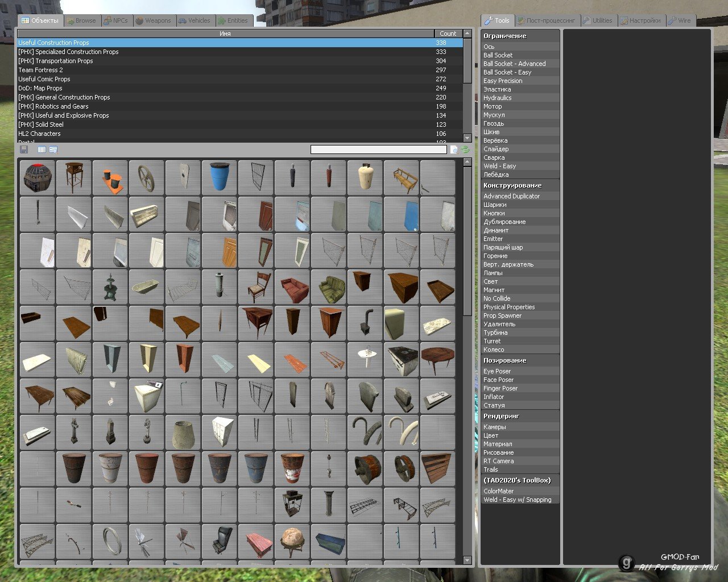Image resolution: width=728 pixels, height=582 pixels.
Task: Spawn the round wooden table prop
Action: (437, 360)
